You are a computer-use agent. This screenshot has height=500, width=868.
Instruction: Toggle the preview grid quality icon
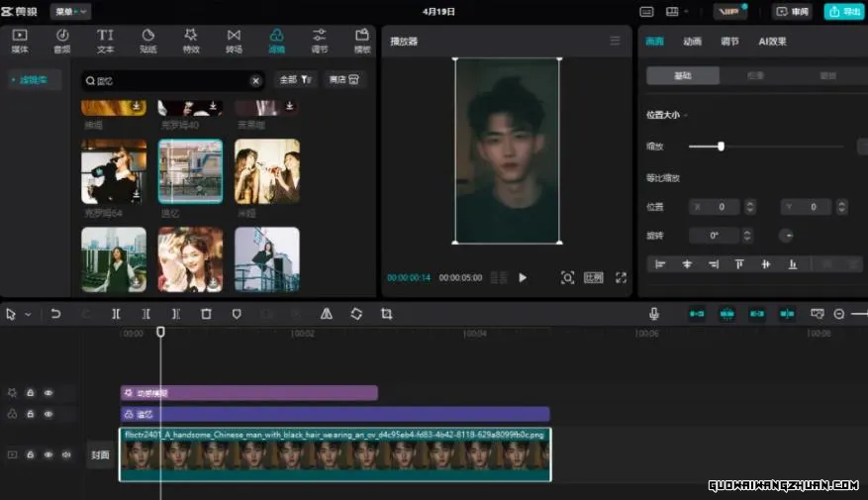(x=499, y=277)
